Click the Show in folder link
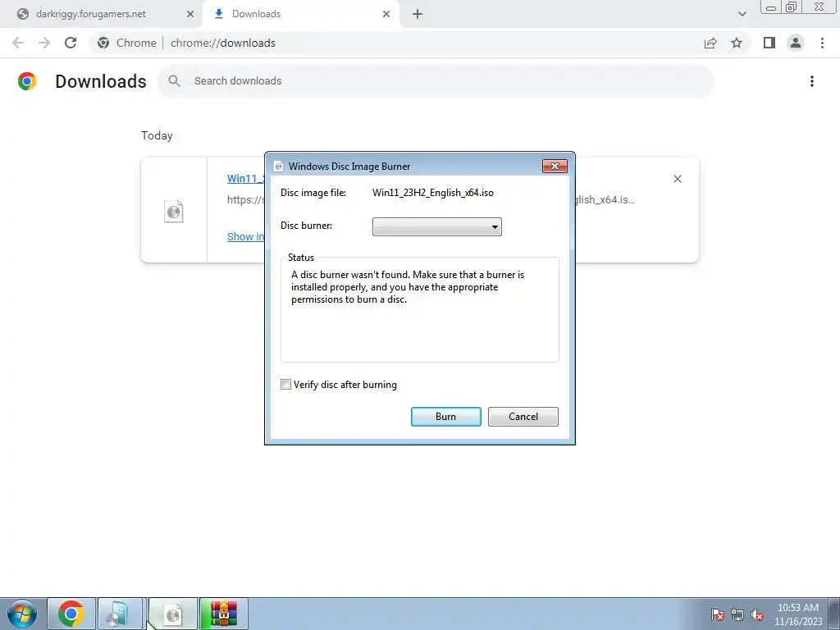The image size is (840, 630). click(x=246, y=237)
